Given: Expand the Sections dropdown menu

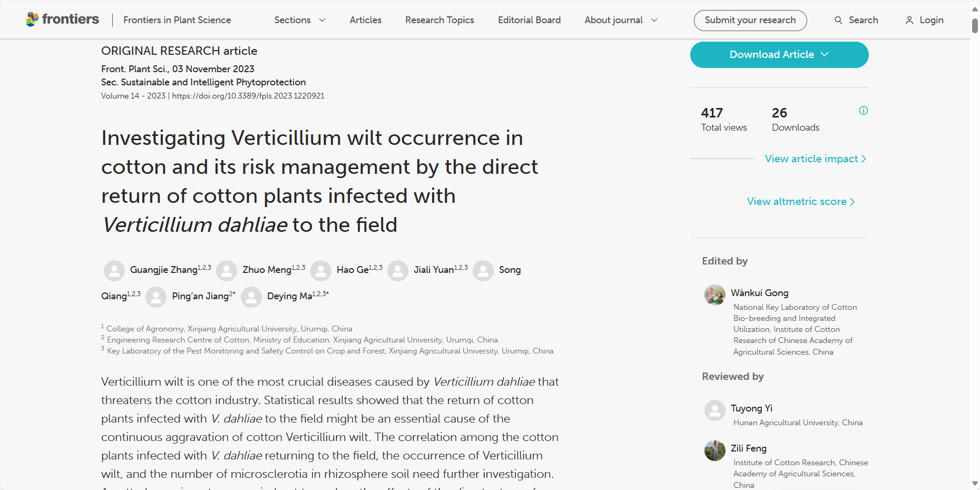Looking at the screenshot, I should click(x=300, y=20).
